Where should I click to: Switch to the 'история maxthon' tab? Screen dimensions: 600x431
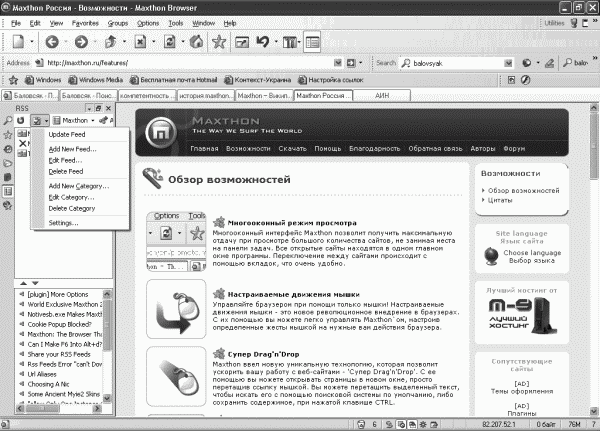click(x=204, y=96)
